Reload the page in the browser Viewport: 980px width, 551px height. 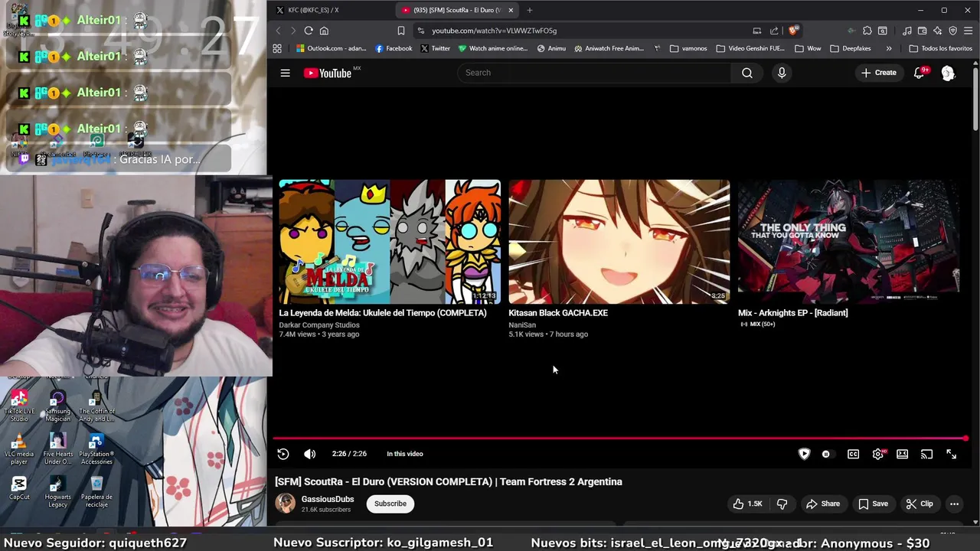click(309, 31)
